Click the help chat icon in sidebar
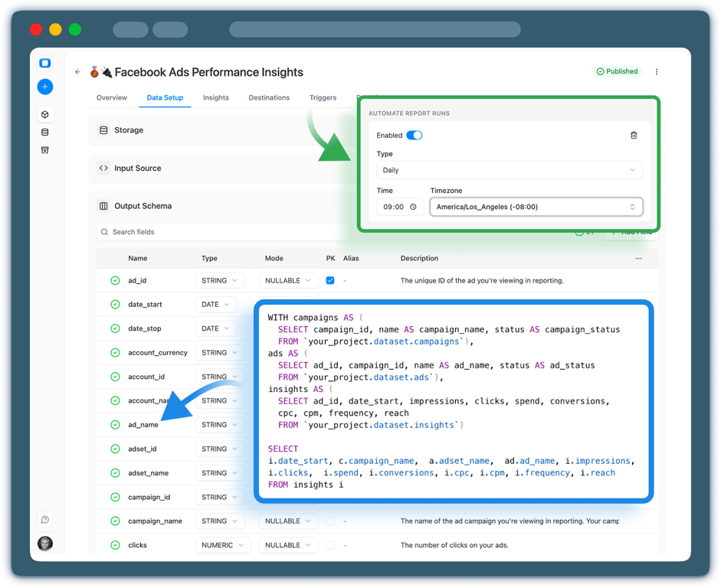 45,520
